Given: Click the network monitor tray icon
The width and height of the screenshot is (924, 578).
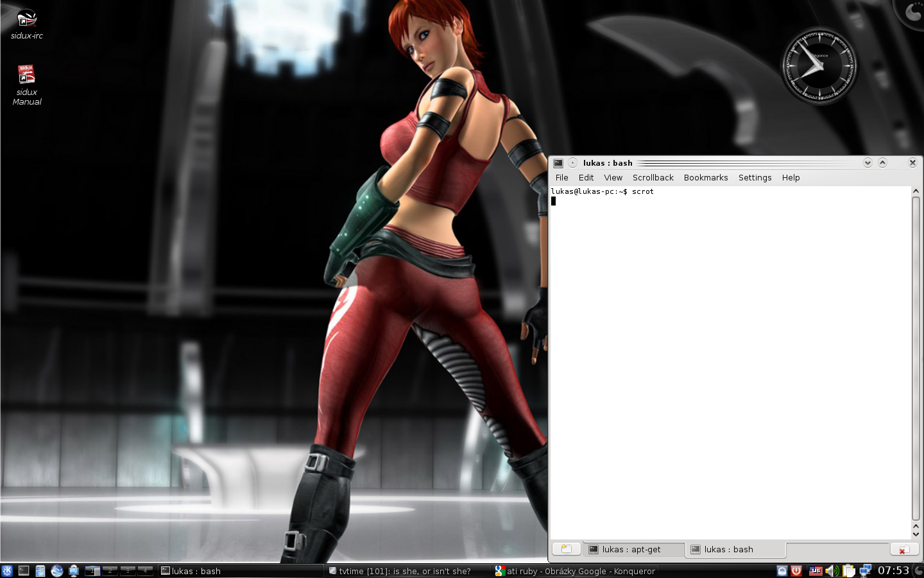Looking at the screenshot, I should point(866,570).
